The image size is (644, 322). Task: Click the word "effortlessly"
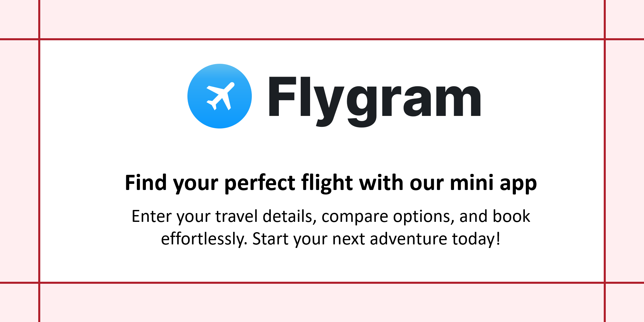(204, 239)
